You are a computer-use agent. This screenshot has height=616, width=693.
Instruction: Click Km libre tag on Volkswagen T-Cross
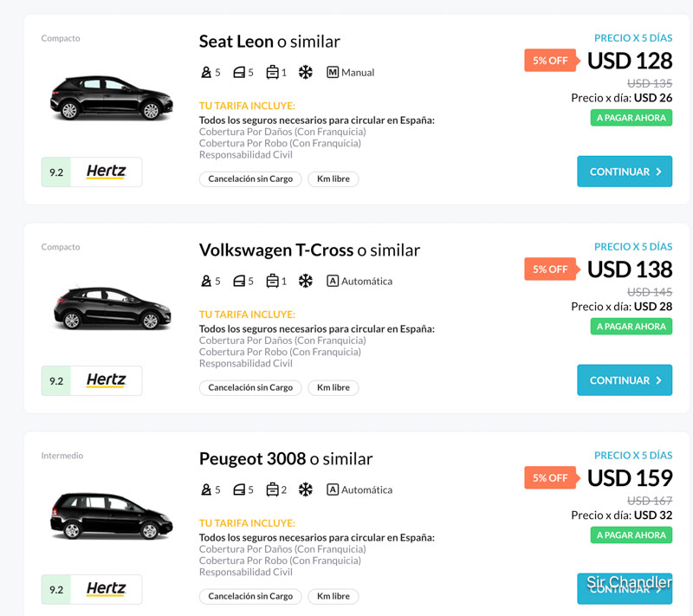click(334, 388)
